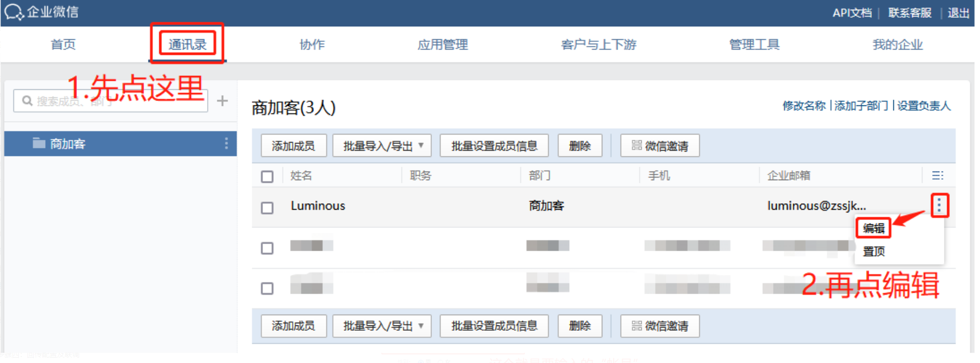The width and height of the screenshot is (980, 363).
Task: Click the top 微信邀请 button
Action: [660, 146]
